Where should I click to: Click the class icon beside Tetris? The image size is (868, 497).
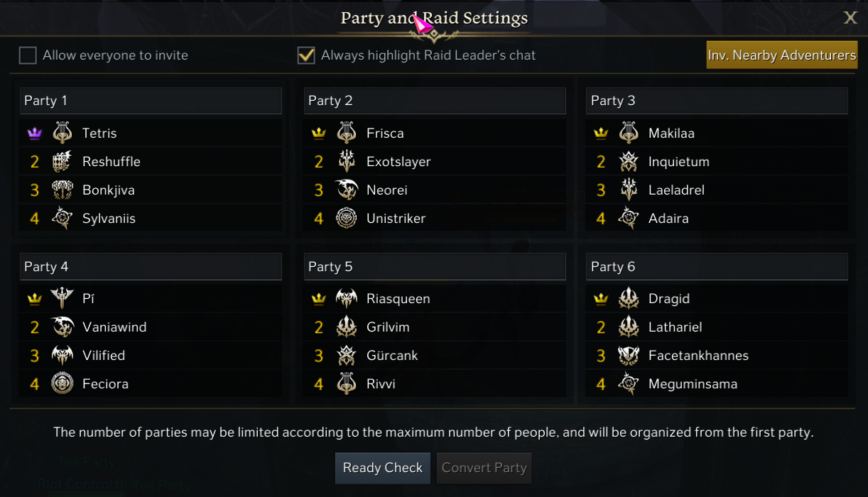click(x=63, y=133)
